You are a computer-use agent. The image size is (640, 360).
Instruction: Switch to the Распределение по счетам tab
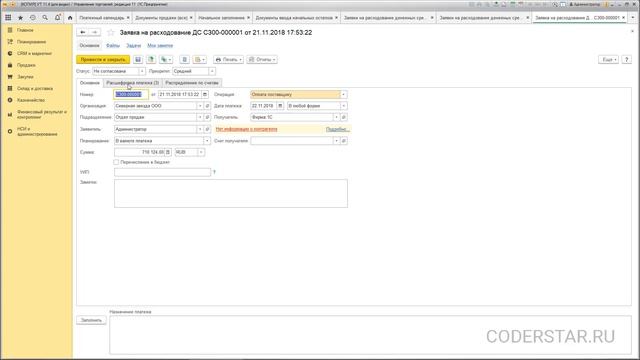click(192, 83)
